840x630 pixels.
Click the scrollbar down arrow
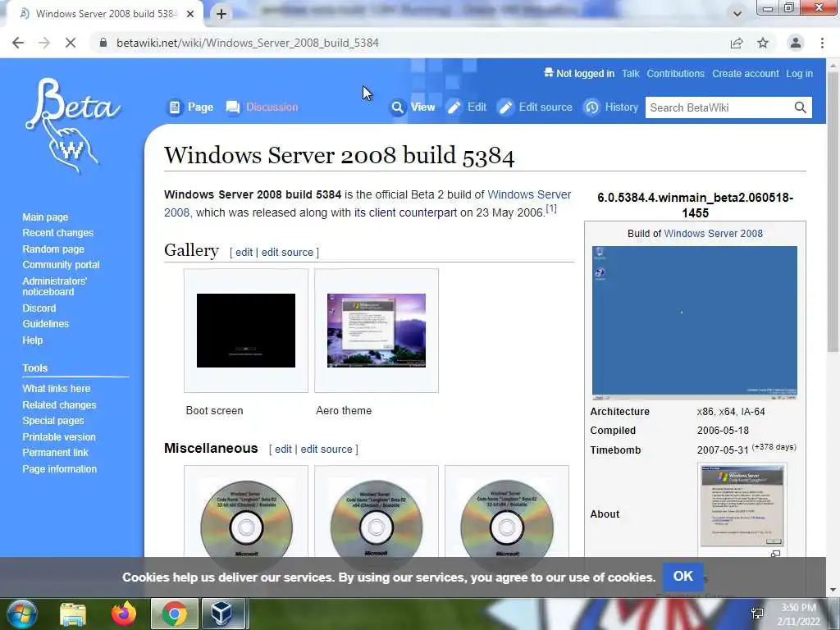tap(833, 591)
